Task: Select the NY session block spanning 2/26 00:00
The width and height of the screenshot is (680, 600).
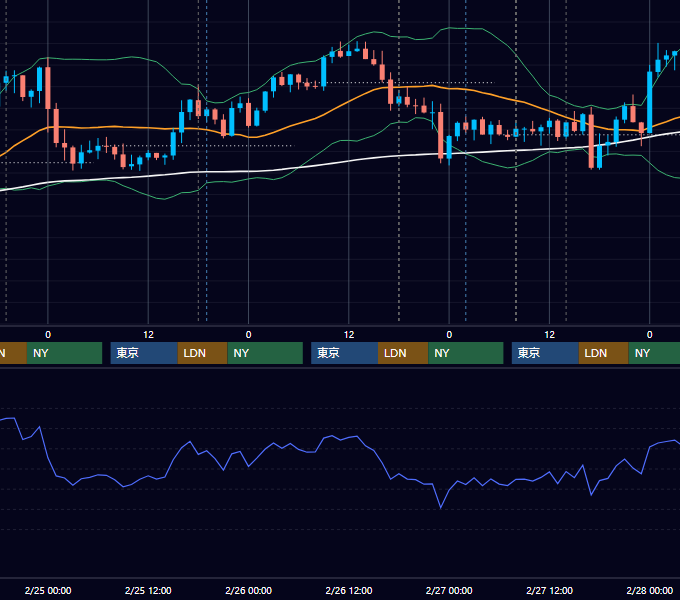Action: point(265,353)
